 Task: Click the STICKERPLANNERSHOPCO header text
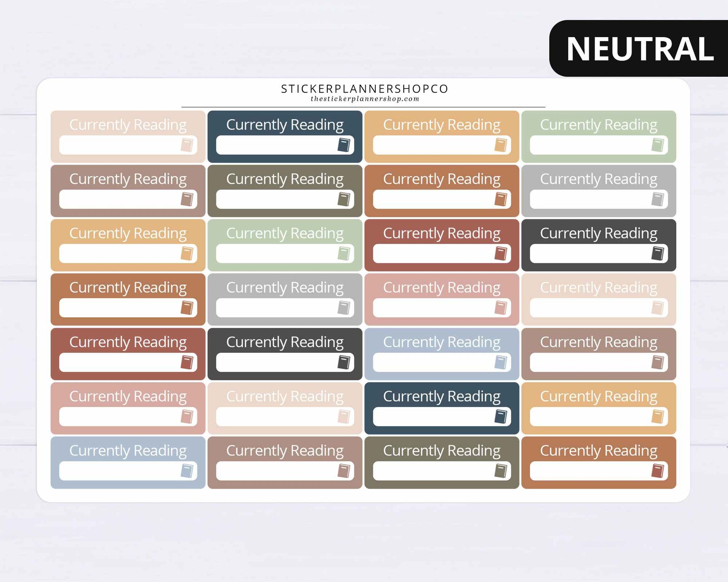pyautogui.click(x=365, y=89)
